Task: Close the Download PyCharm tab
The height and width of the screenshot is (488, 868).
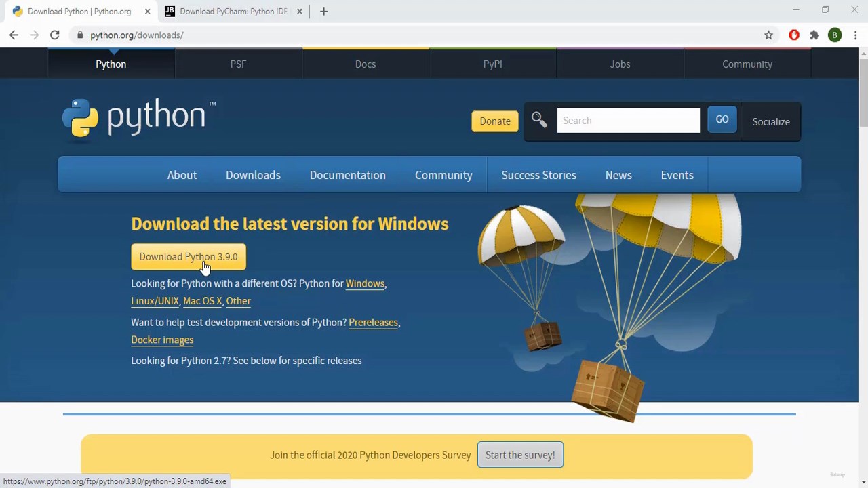Action: coord(300,12)
